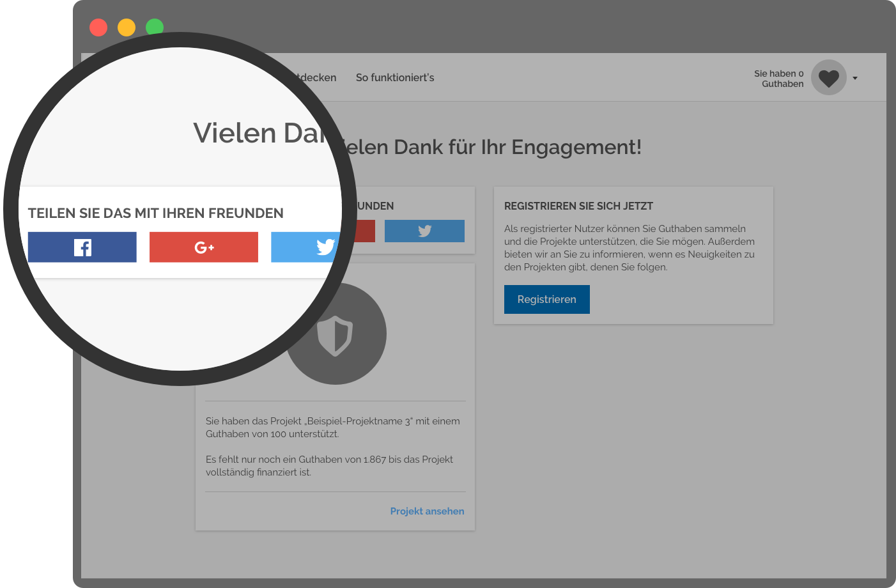Click "TEILEN SIE DAS MIT IHREN FREUNDEN" heading
896x588 pixels.
point(156,213)
